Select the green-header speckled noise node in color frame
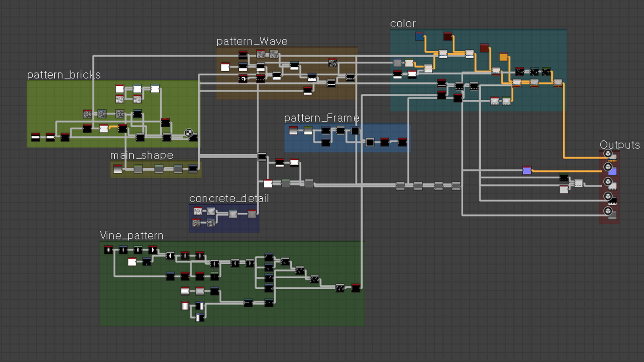 click(546, 72)
